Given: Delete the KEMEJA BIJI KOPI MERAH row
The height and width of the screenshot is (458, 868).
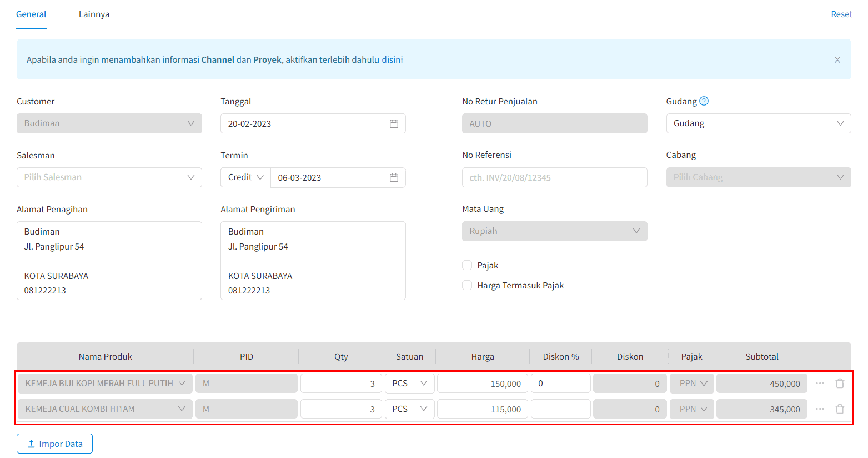Looking at the screenshot, I should [840, 384].
